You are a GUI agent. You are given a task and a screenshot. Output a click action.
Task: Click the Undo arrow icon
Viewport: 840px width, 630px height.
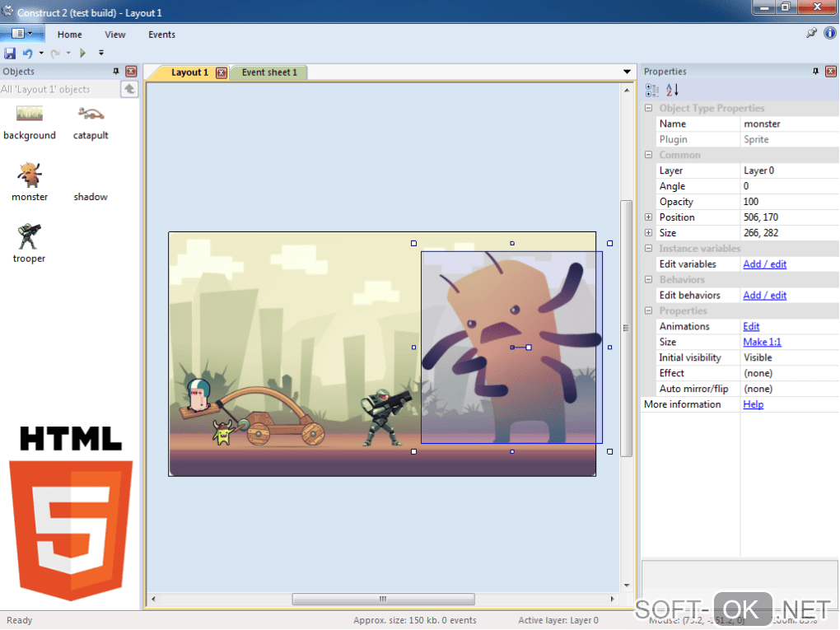(27, 53)
